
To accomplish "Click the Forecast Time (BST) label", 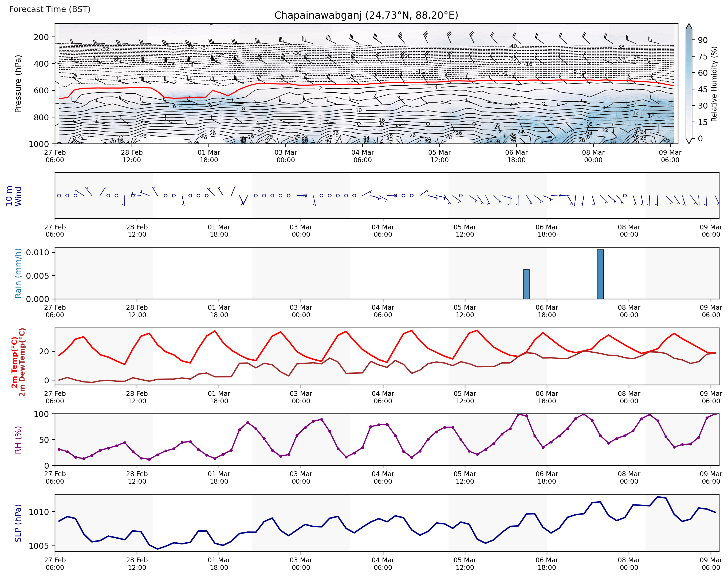I will tap(50, 9).
